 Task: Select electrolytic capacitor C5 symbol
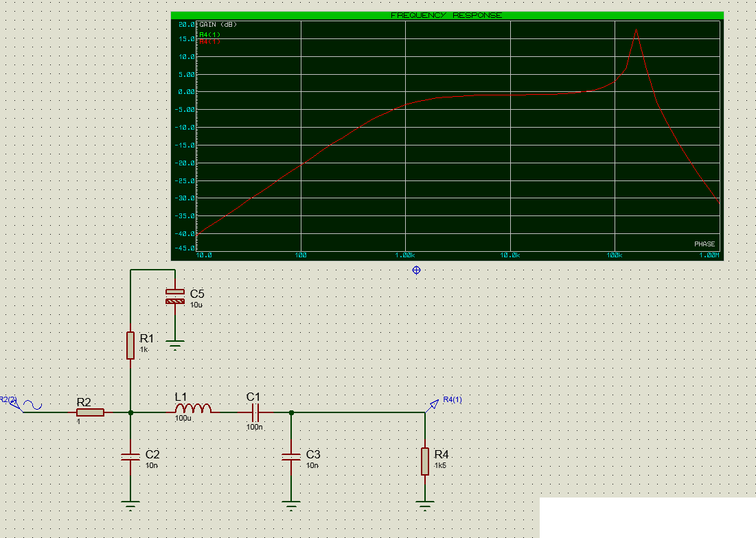click(x=175, y=296)
